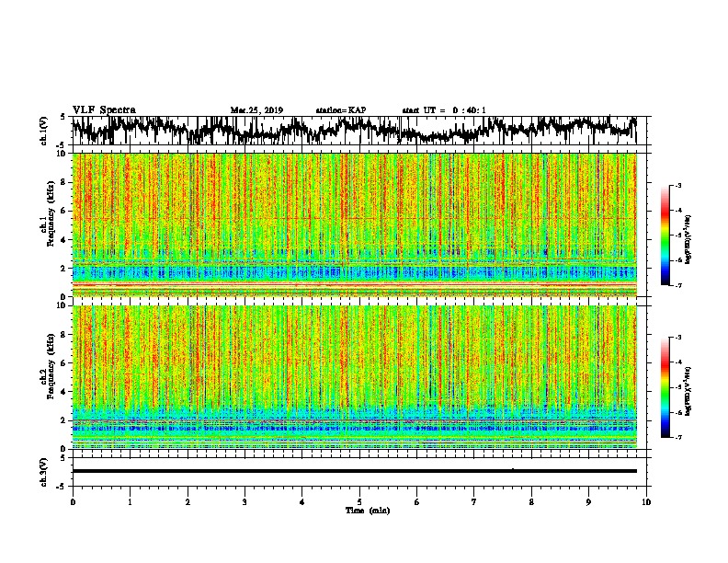
Task: Click the "2" kHz tick on ch.2 frequency axis
Action: pyautogui.click(x=63, y=420)
